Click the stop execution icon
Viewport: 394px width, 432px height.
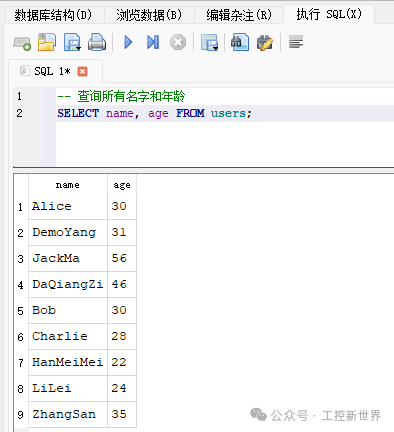pyautogui.click(x=178, y=43)
